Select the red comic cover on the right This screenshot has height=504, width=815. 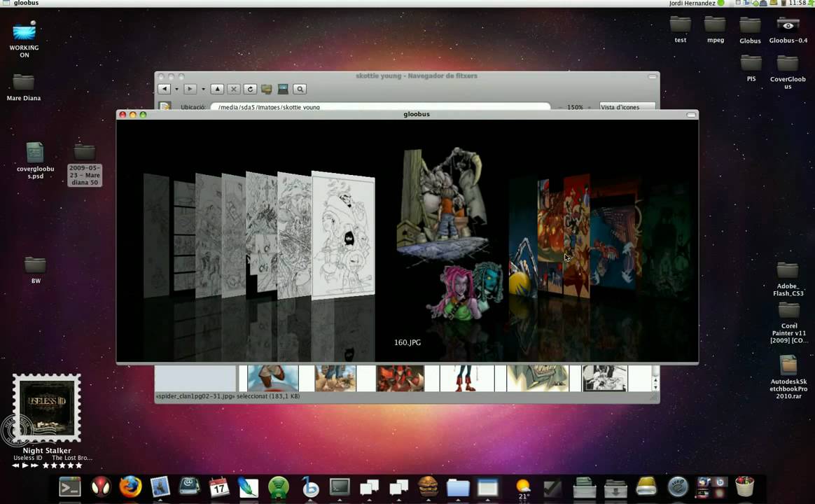(577, 237)
